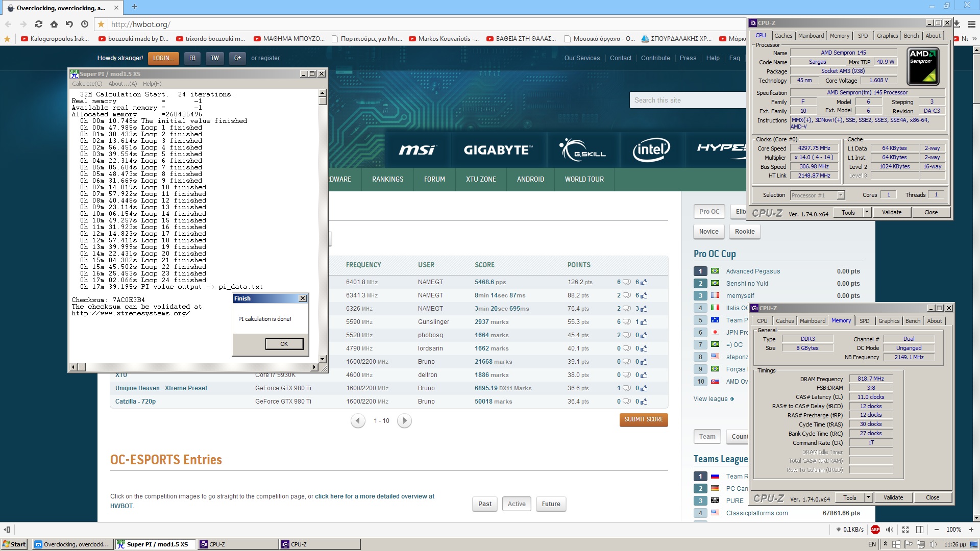The height and width of the screenshot is (551, 980).
Task: Open the Start menu
Action: pyautogui.click(x=14, y=544)
